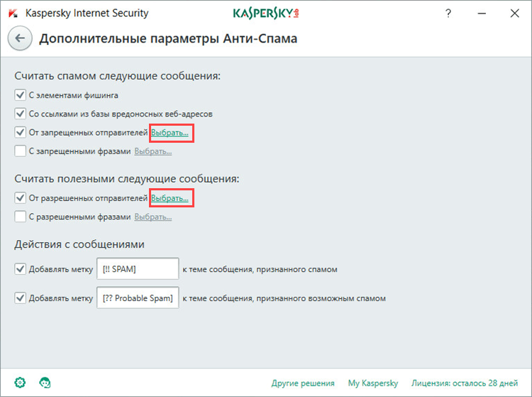
Task: Uncheck 'От разрешенных отправителей' checkbox
Action: pyautogui.click(x=21, y=198)
